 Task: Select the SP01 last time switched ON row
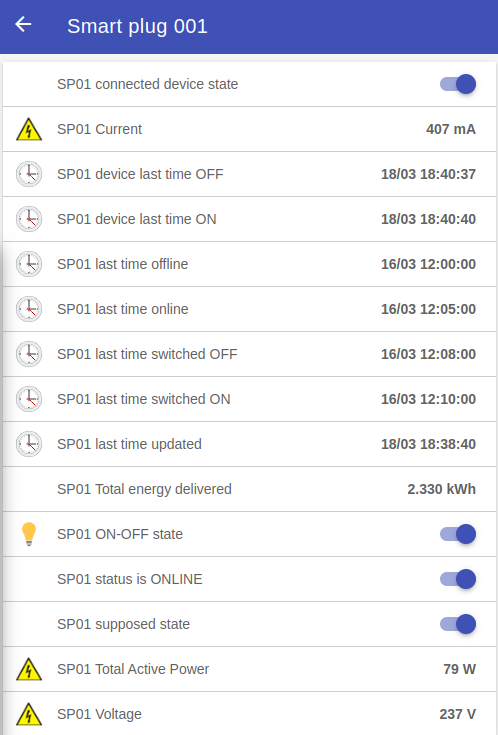point(249,399)
